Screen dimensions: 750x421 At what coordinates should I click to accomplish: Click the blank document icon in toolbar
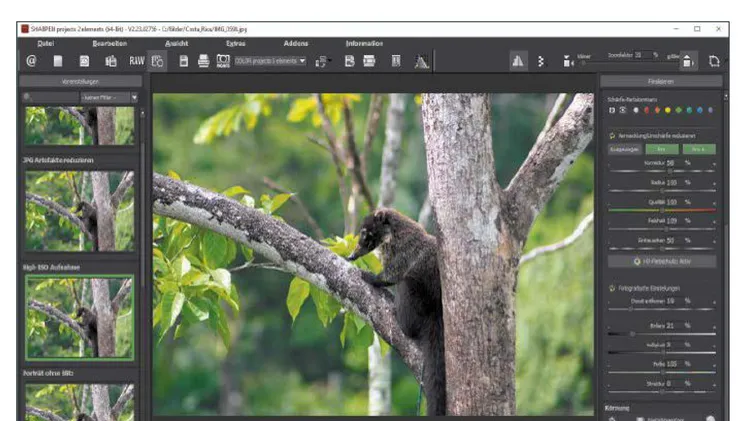click(58, 61)
